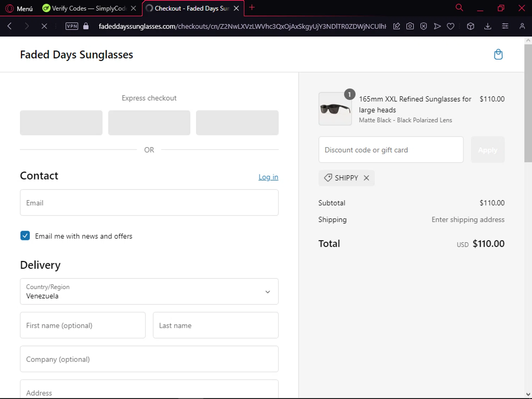Uncheck Email me with news and offers
This screenshot has height=399, width=532.
(x=25, y=235)
